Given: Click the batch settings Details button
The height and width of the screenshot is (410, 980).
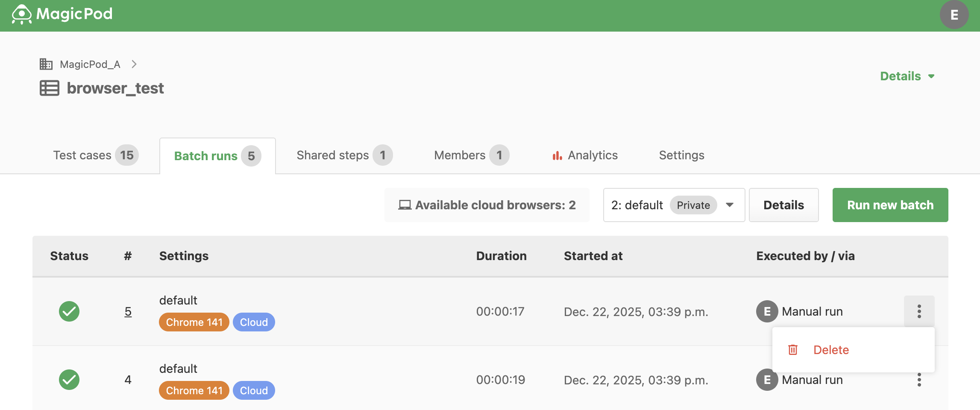Looking at the screenshot, I should (x=783, y=205).
